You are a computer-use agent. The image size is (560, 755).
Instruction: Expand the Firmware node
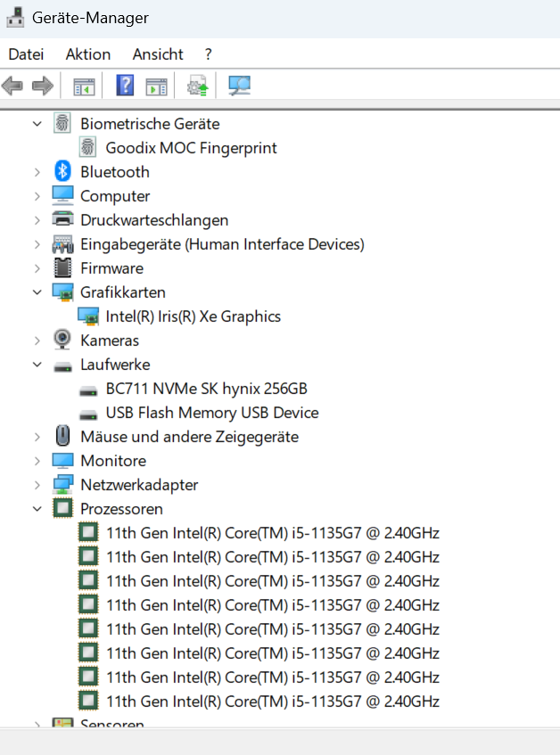[x=37, y=268]
